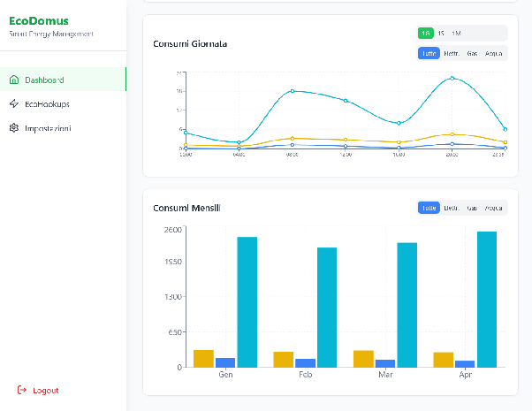This screenshot has width=532, height=411.
Task: Click the 'Apr' month axis label
Action: [x=465, y=375]
